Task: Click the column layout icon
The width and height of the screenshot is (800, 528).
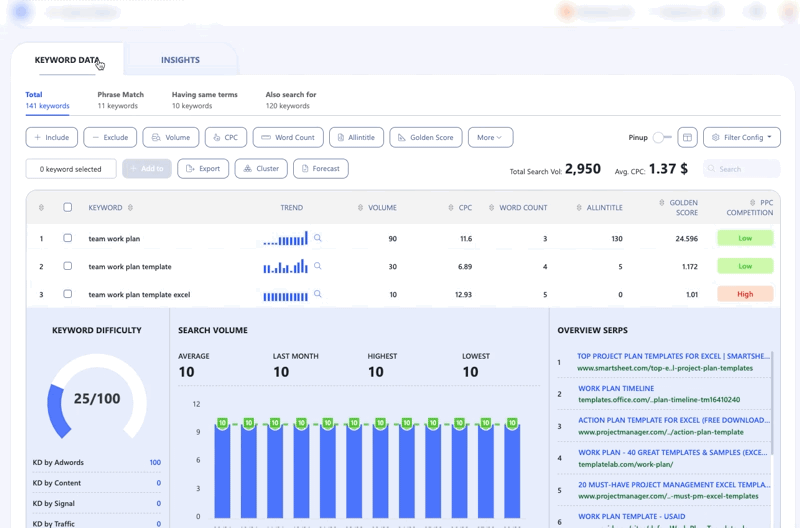Action: pyautogui.click(x=687, y=137)
